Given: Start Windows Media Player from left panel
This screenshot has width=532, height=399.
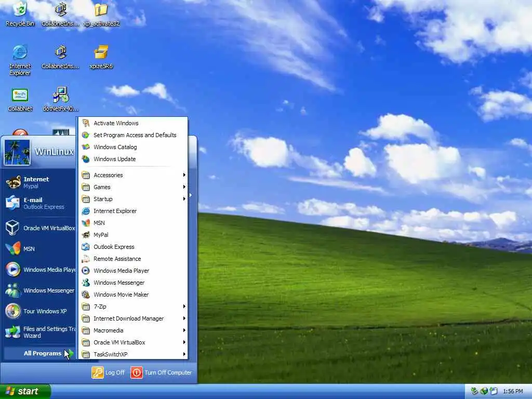Looking at the screenshot, I should (40, 270).
